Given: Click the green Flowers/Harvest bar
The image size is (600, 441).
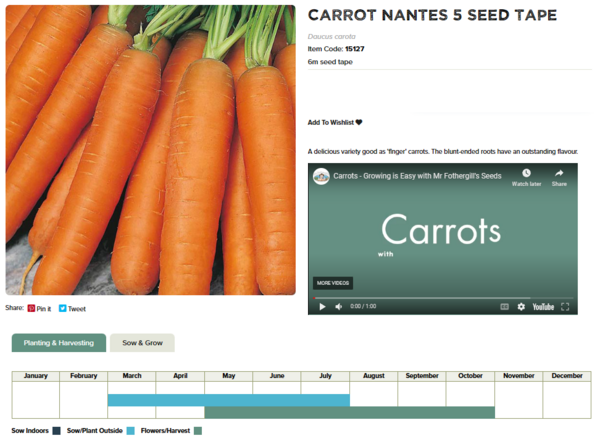Looking at the screenshot, I should 349,412.
